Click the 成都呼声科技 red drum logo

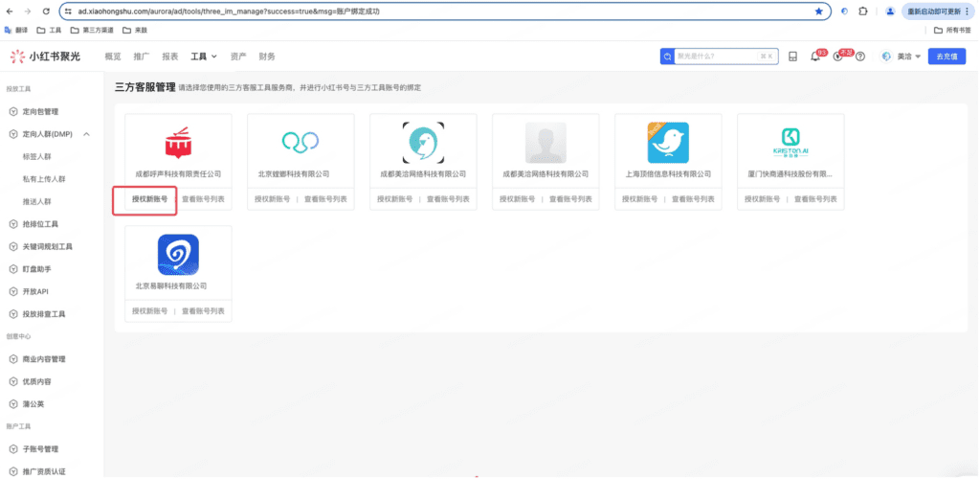pos(178,143)
